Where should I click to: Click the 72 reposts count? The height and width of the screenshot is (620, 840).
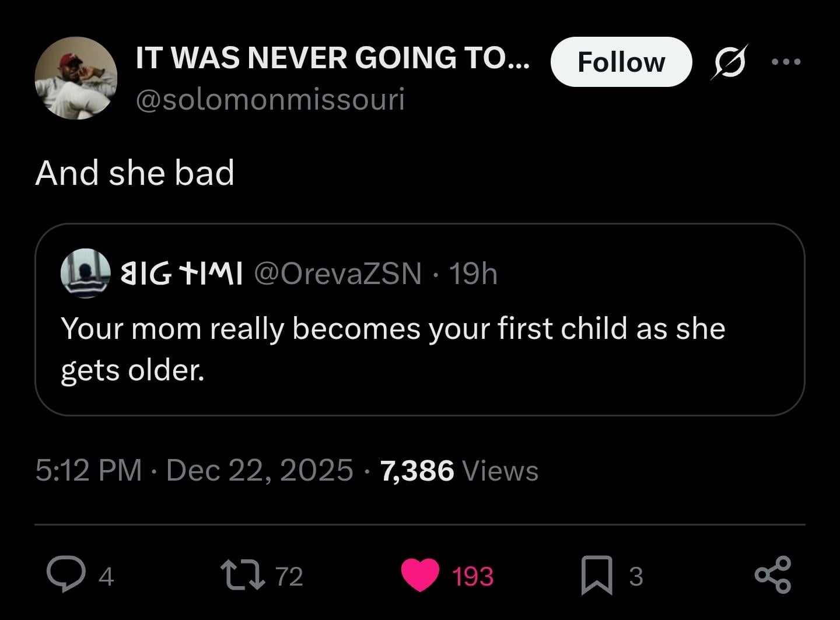click(289, 576)
